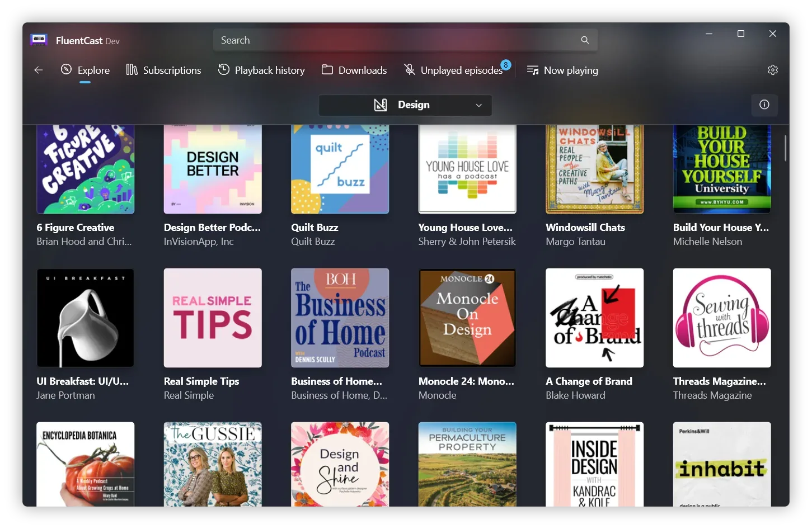Maximize the FluentCast window

741,34
